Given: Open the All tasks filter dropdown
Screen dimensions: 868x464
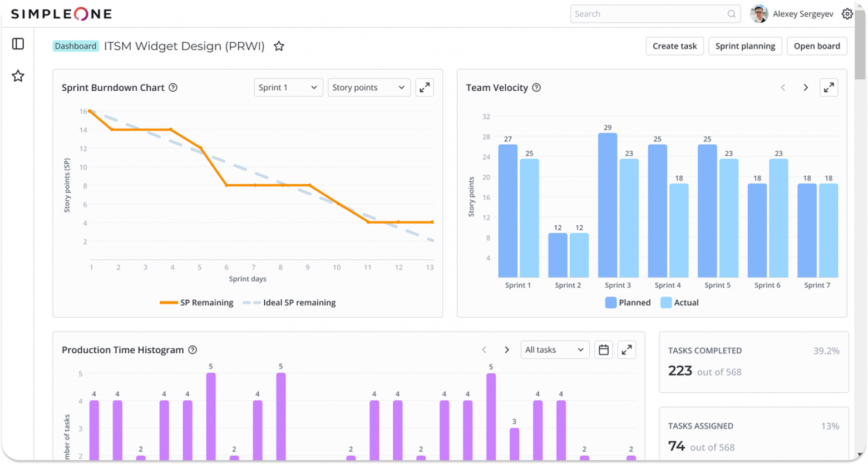Looking at the screenshot, I should pos(554,349).
